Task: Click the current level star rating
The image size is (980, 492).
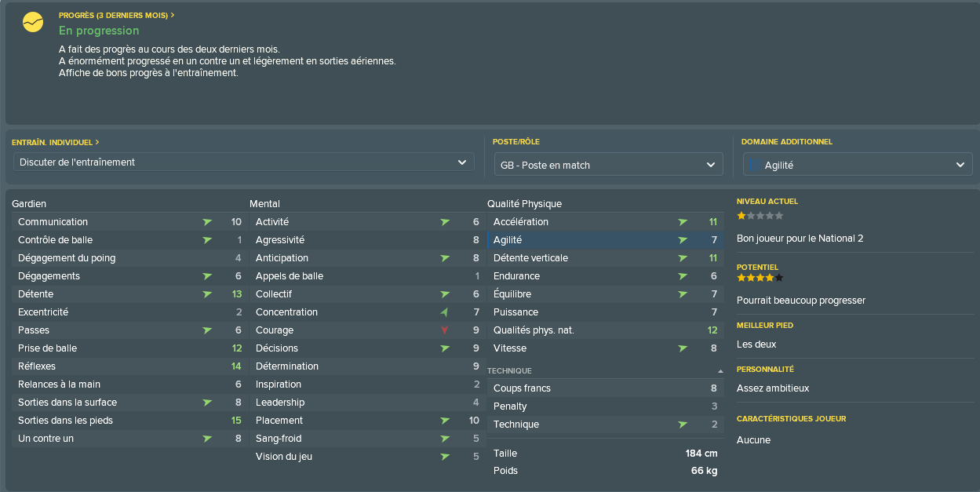Action: [x=760, y=215]
